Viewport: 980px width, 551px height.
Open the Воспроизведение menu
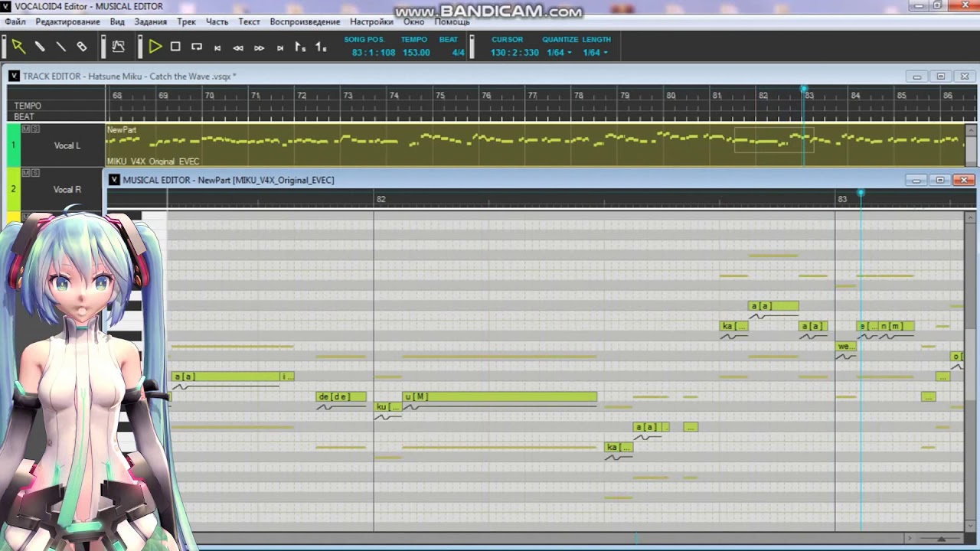(x=305, y=22)
